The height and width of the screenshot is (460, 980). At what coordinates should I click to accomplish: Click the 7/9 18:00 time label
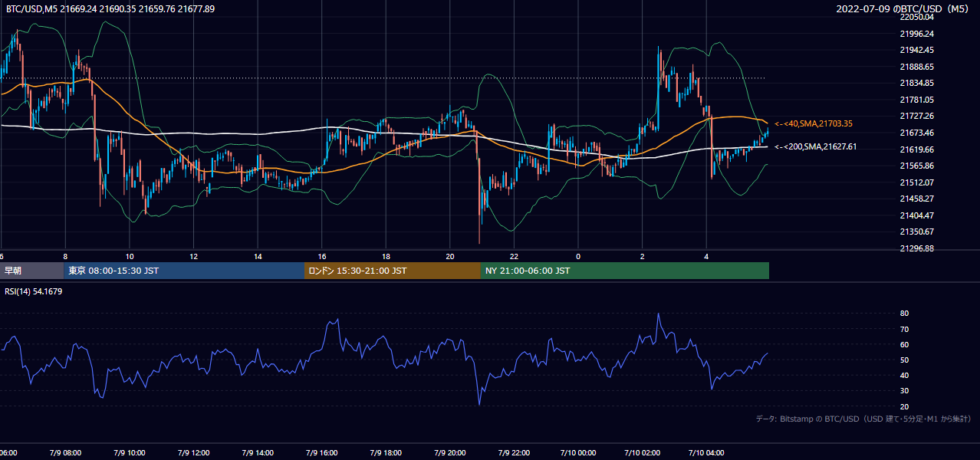[386, 453]
